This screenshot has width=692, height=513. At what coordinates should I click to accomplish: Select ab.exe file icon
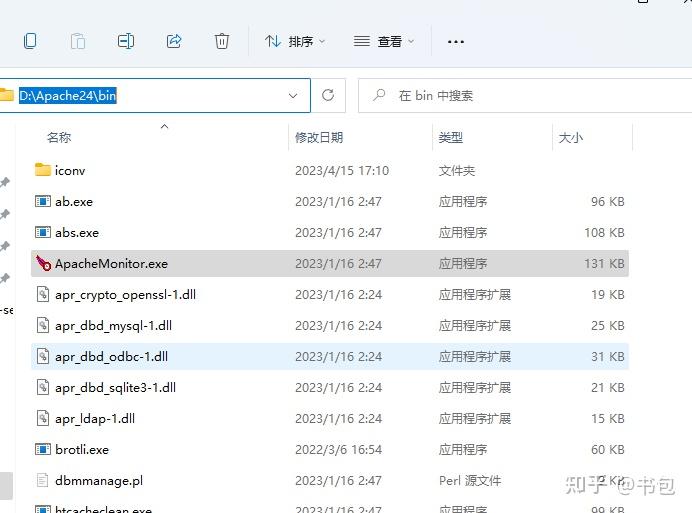tap(43, 201)
